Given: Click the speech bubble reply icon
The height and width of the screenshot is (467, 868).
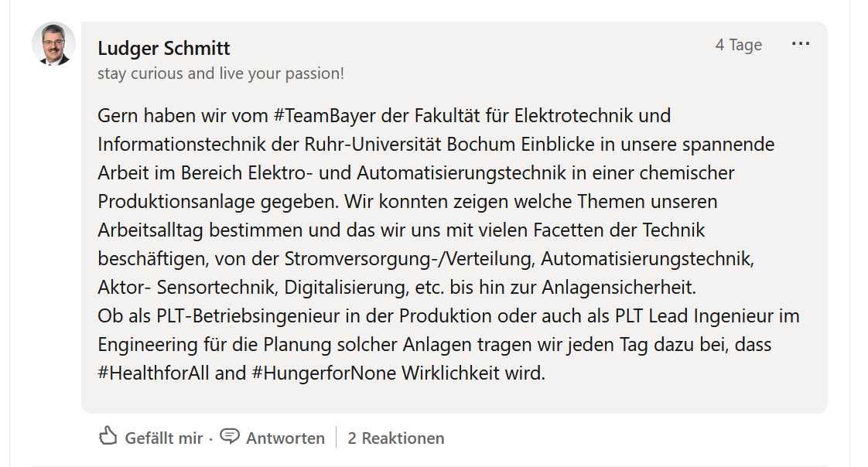Looking at the screenshot, I should [230, 437].
